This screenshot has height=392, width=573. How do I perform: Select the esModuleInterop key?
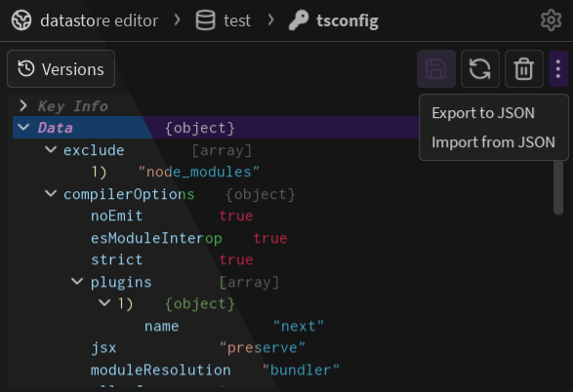[156, 238]
